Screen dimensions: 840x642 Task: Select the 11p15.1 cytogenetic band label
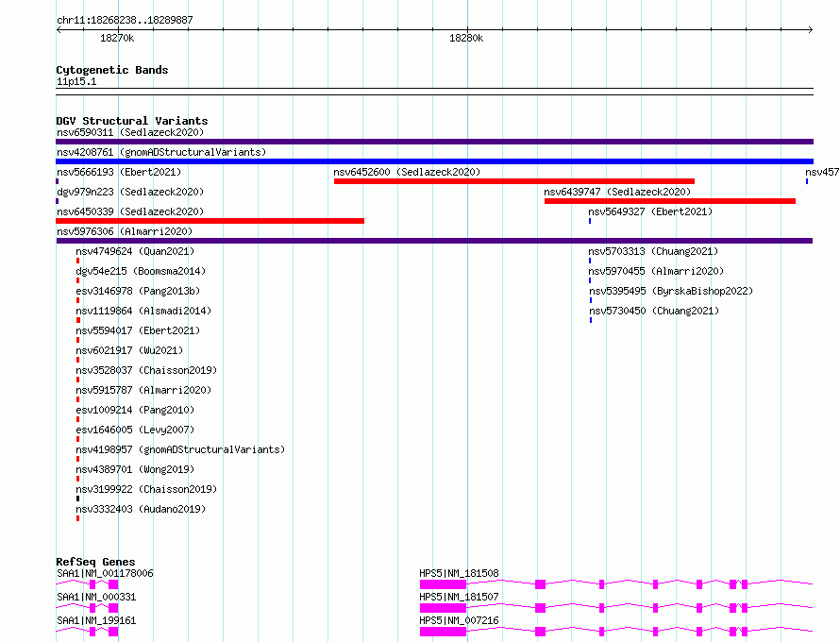click(76, 81)
